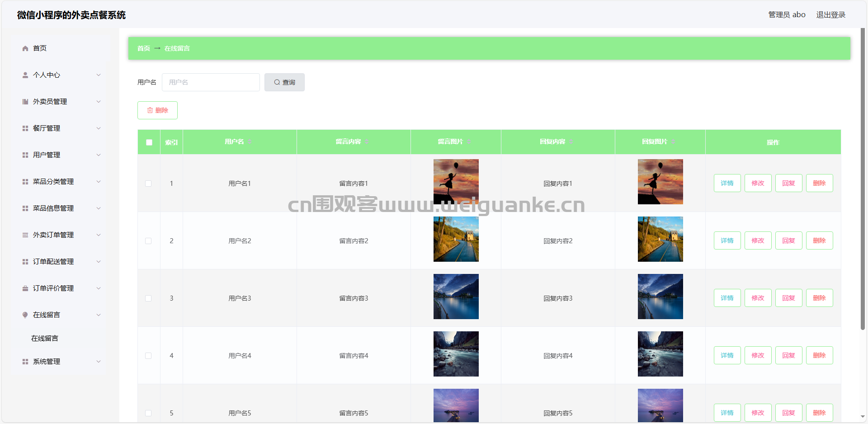868x424 pixels.
Task: Check the checkbox for row 1
Action: tap(148, 184)
